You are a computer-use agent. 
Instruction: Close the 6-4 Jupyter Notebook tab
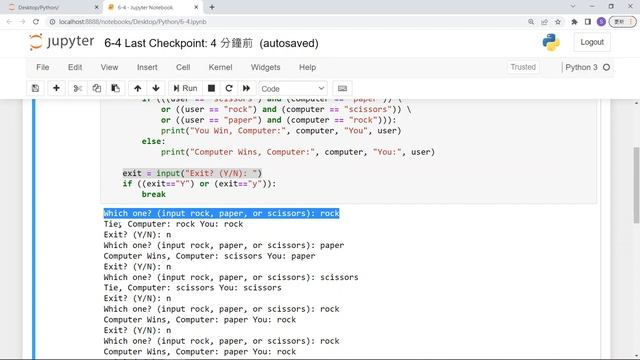(196, 7)
